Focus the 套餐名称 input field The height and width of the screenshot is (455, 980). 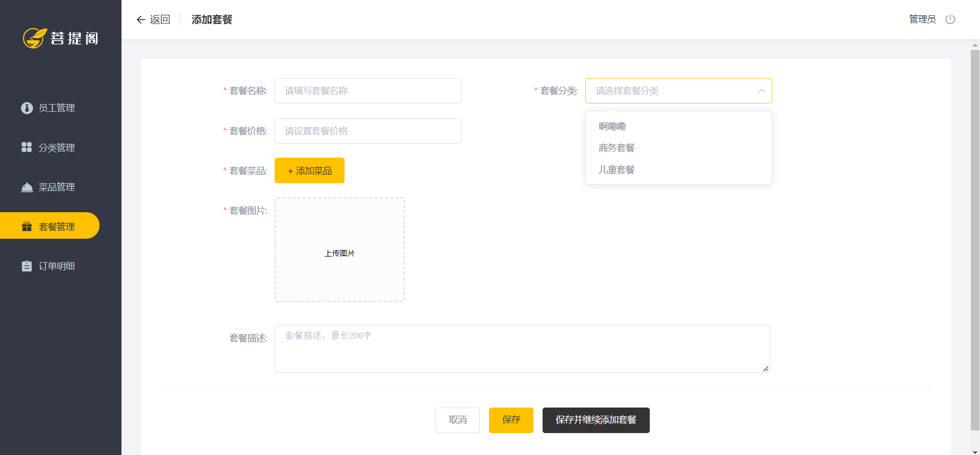click(x=367, y=91)
